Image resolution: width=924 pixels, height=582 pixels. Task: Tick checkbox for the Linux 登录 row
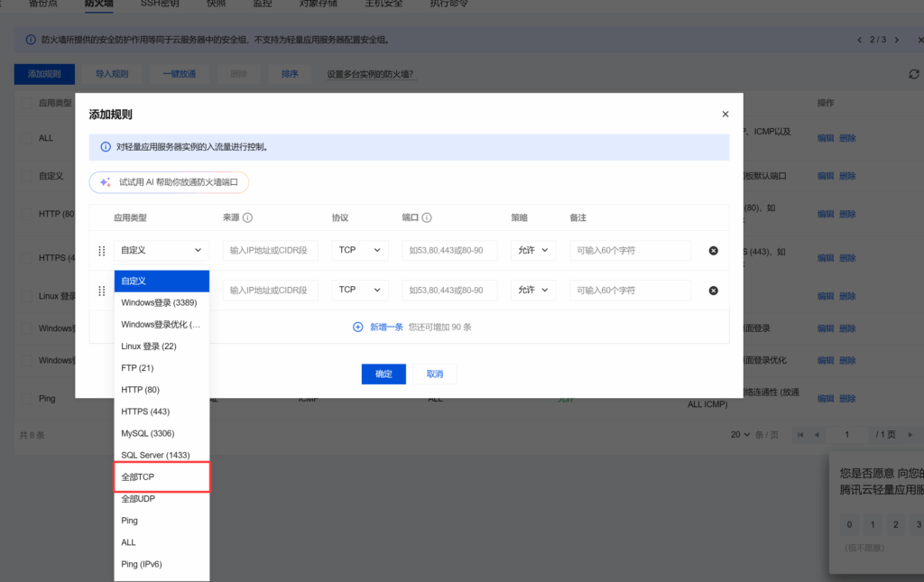coord(26,296)
